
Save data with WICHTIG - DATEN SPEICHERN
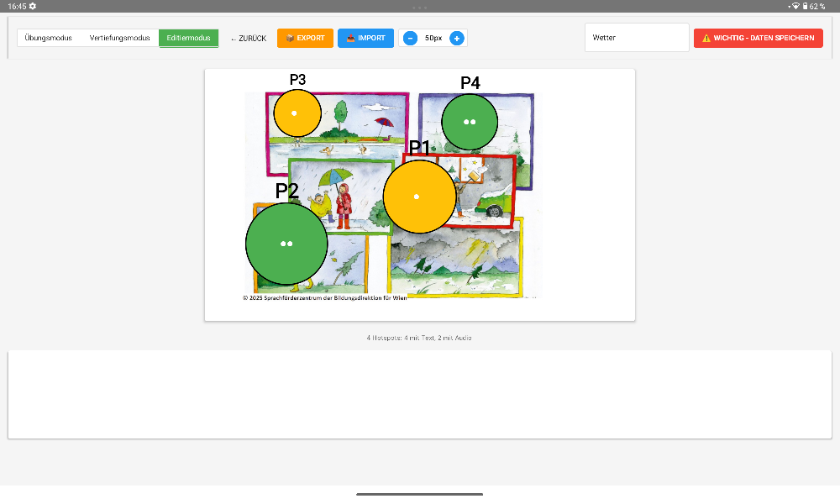[x=758, y=38]
